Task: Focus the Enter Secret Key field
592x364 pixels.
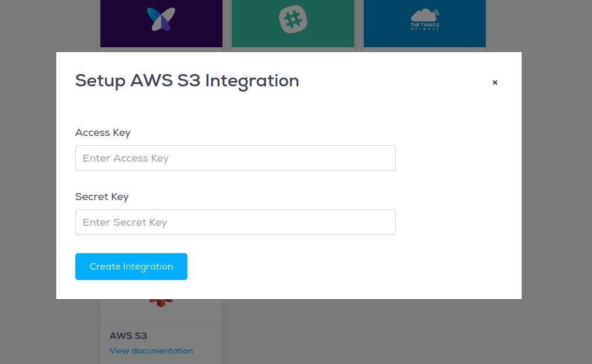Action: click(236, 222)
